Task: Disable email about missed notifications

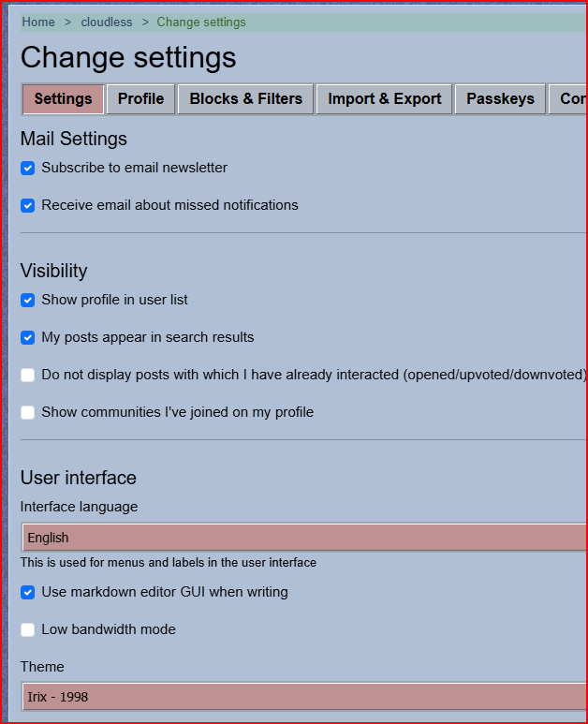Action: tap(28, 205)
